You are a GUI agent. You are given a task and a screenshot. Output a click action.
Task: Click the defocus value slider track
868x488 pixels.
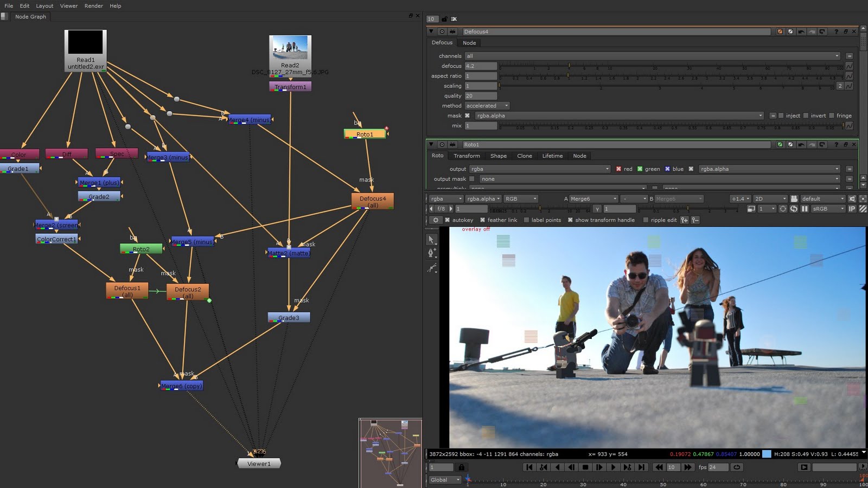click(x=671, y=66)
